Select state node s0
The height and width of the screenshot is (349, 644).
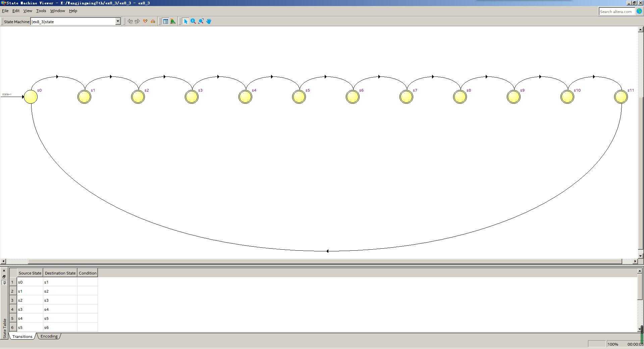tap(31, 97)
